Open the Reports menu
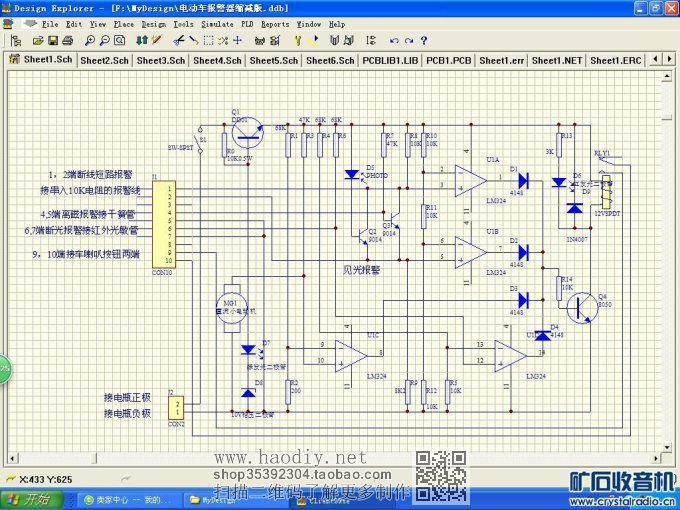680x510 pixels. coord(275,23)
